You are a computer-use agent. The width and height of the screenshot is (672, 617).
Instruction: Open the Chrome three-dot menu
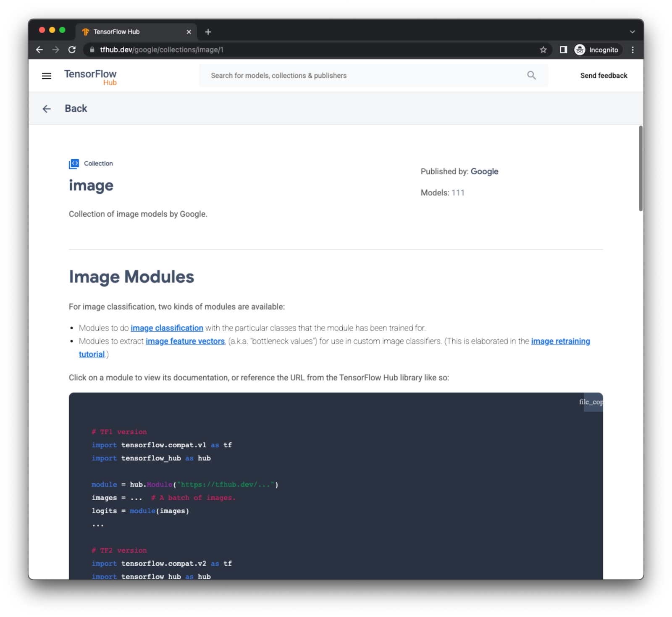point(633,50)
